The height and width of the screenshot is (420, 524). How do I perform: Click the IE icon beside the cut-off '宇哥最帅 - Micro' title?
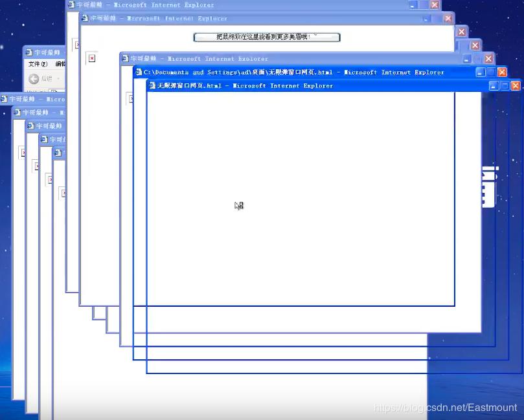(4, 99)
